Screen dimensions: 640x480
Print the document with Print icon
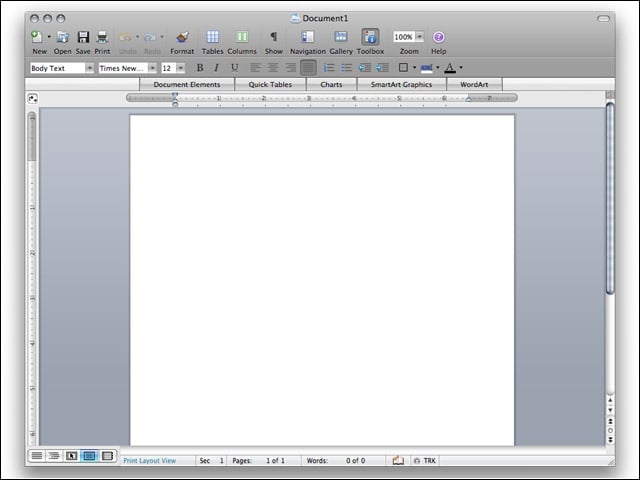click(x=102, y=37)
